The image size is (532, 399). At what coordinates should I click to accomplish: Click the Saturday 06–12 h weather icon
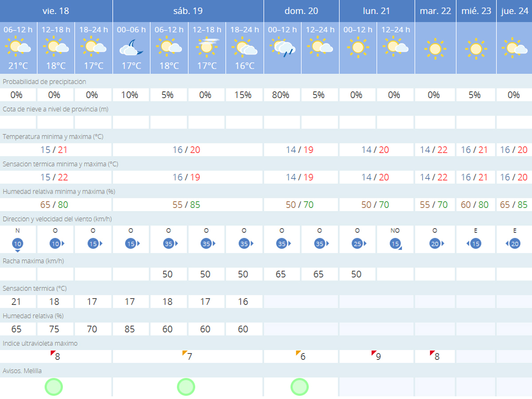169,47
